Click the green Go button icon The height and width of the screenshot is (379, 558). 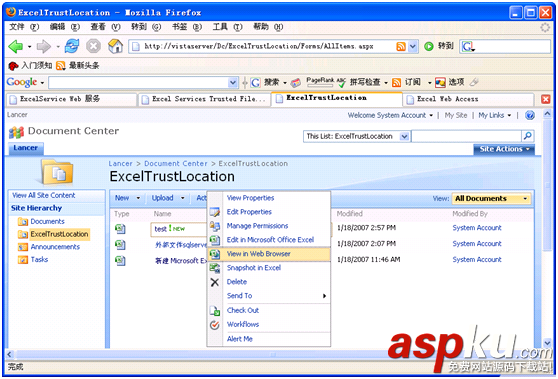click(x=429, y=46)
